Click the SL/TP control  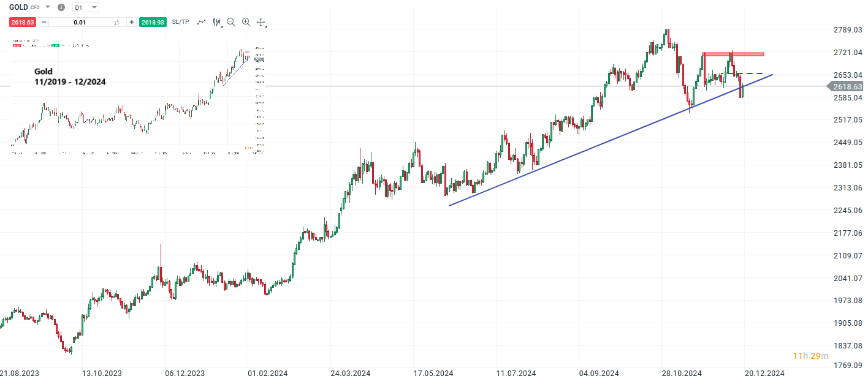180,22
